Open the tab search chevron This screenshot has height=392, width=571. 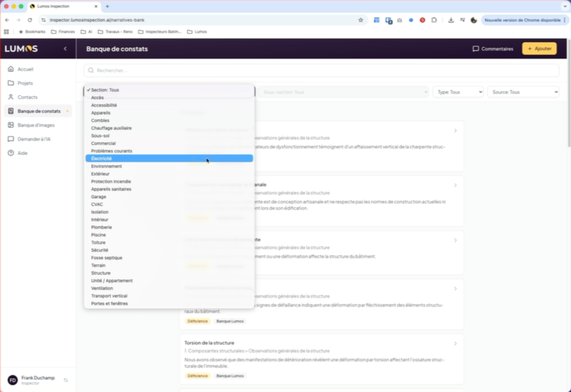[x=565, y=6]
